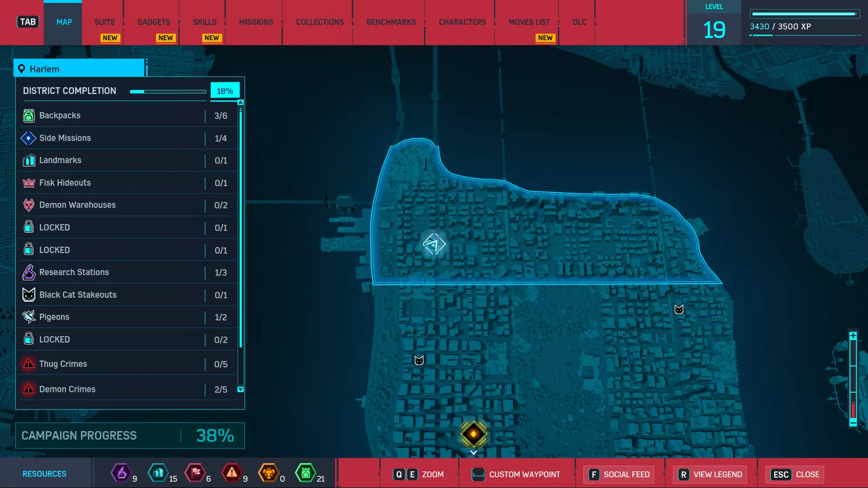Screen dimensions: 868x488
Task: Select the Demon Warehouses mask icon
Action: [x=28, y=205]
